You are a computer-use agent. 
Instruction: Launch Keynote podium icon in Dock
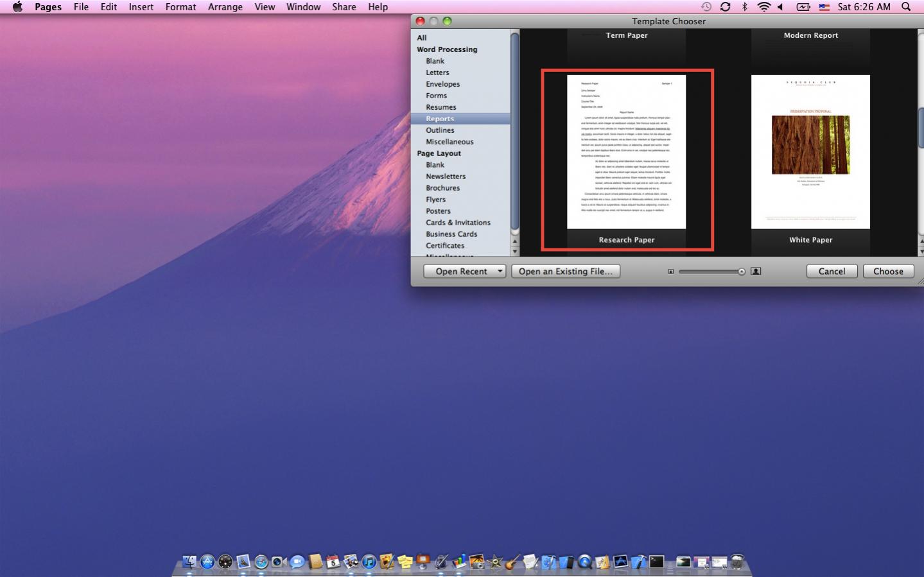[423, 562]
